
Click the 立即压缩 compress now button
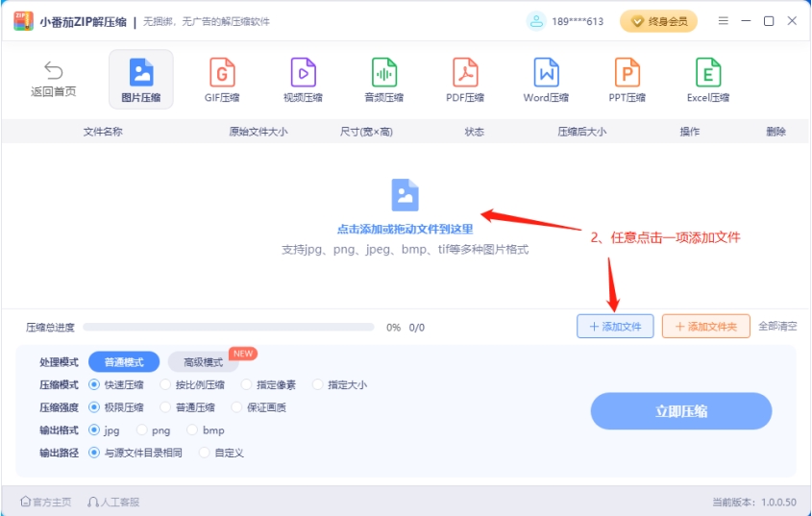[680, 411]
